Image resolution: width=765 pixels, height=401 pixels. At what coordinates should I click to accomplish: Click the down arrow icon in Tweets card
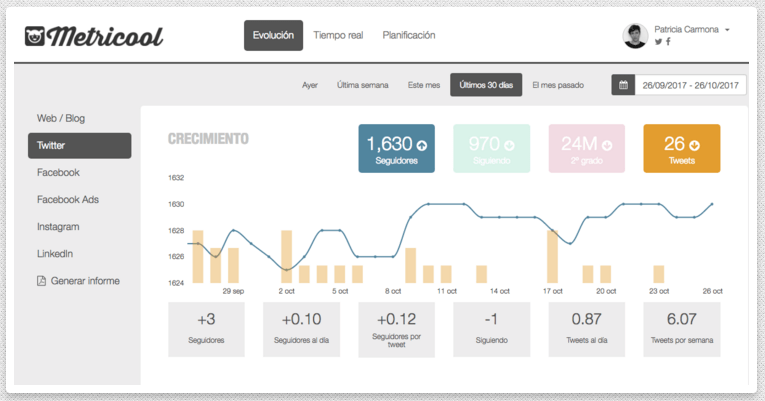pos(694,145)
